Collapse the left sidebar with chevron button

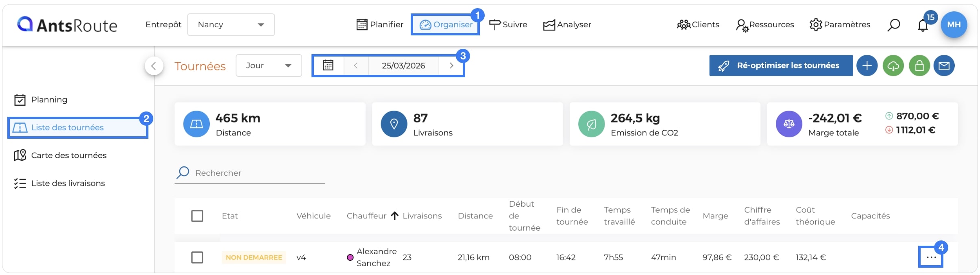(154, 65)
